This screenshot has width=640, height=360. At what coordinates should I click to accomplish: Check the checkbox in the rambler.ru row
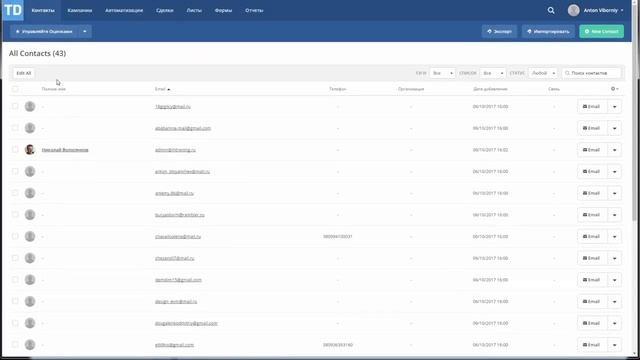15,214
